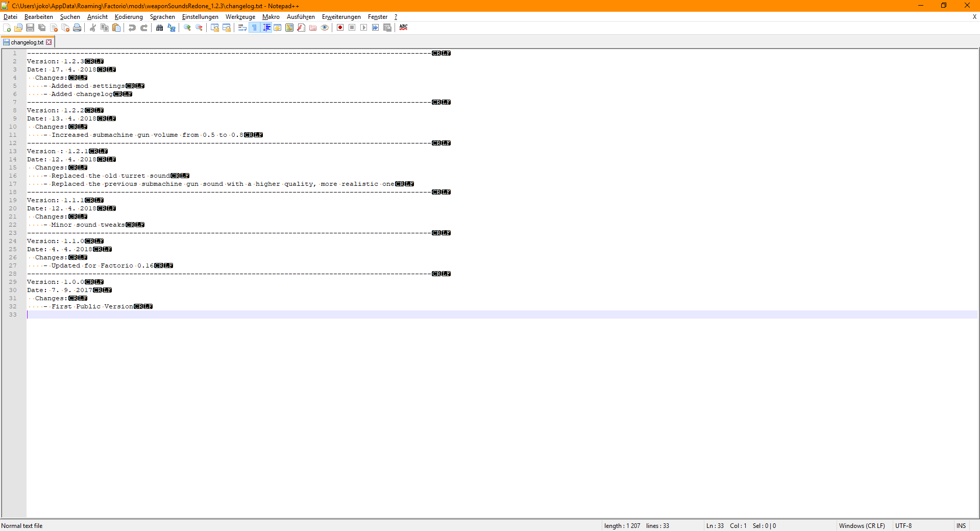Create a new document with the New icon
Screen dimensions: 980x531
[7, 28]
